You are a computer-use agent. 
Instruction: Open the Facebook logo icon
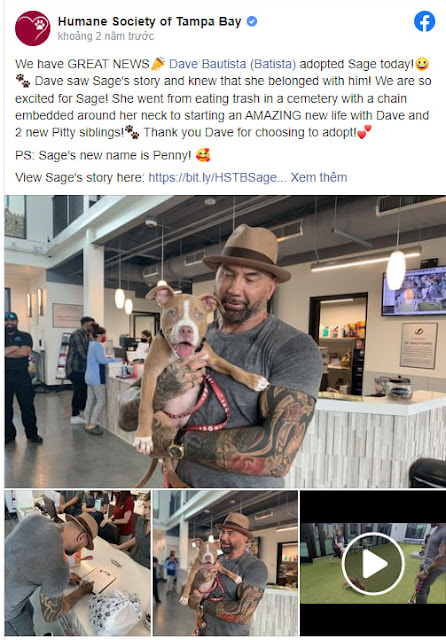(424, 21)
